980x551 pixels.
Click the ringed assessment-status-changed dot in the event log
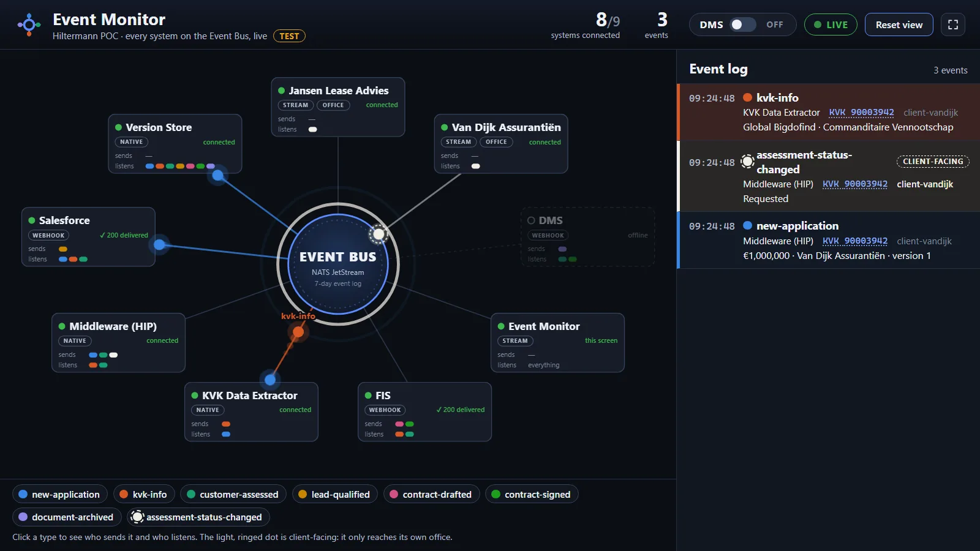(x=747, y=162)
